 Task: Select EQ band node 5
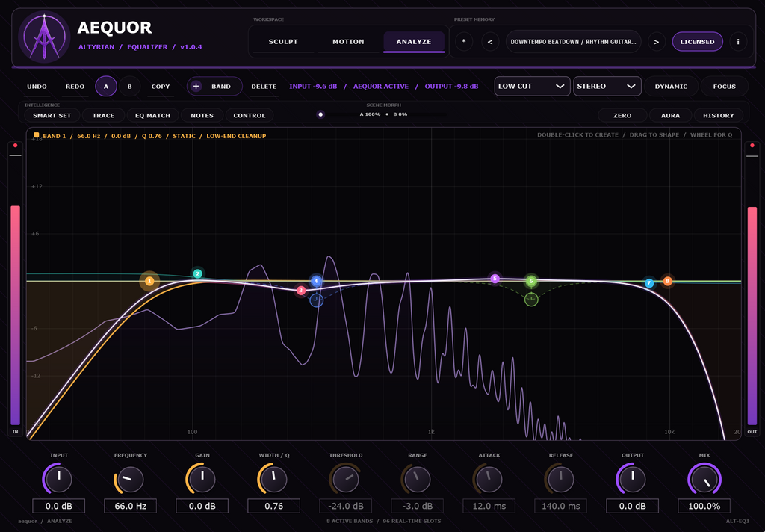tap(495, 279)
